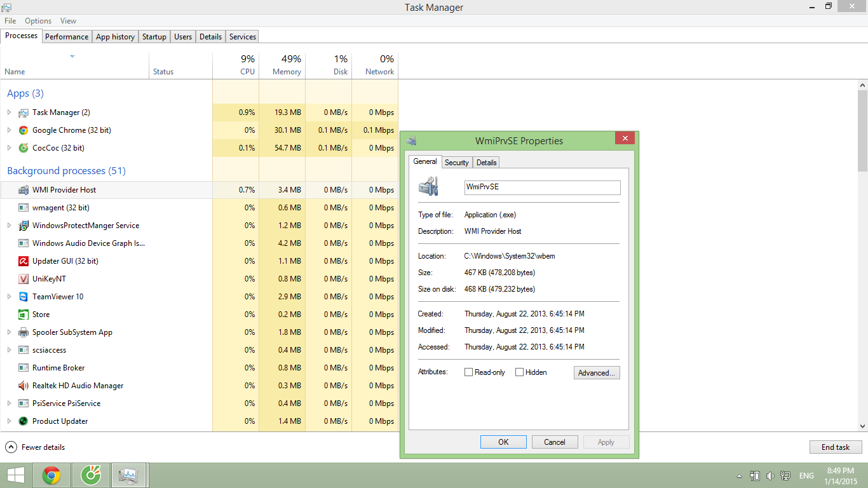Expand the Spooler SubSystem App entry
The image size is (868, 488).
[9, 332]
